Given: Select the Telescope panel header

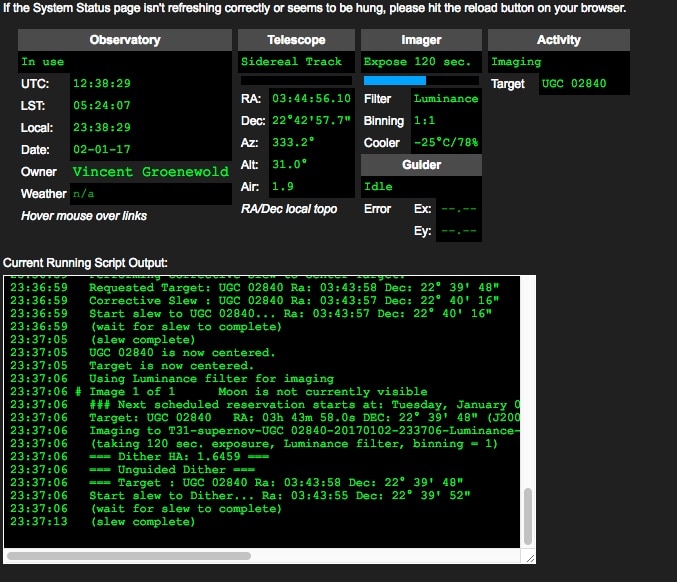Looking at the screenshot, I should [296, 40].
